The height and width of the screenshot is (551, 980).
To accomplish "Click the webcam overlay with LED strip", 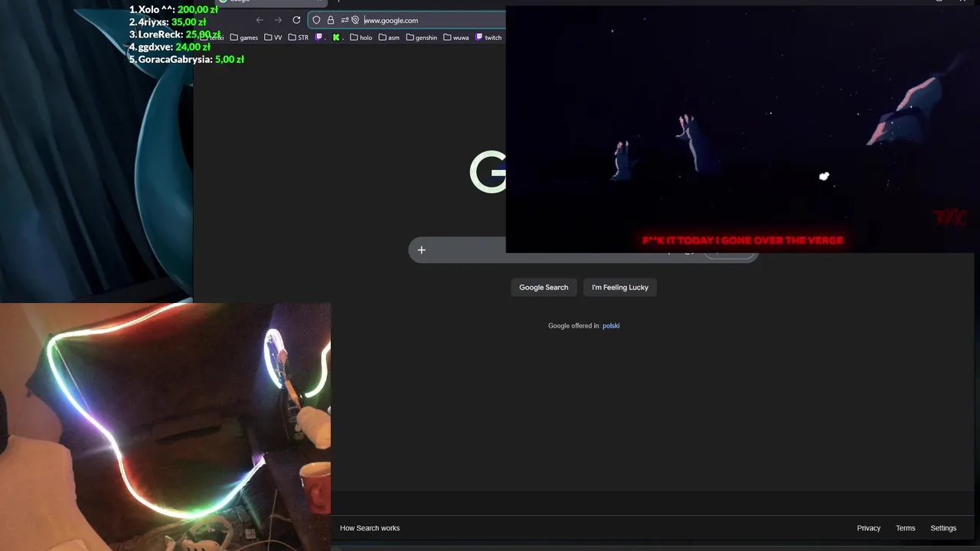I will pos(165,426).
